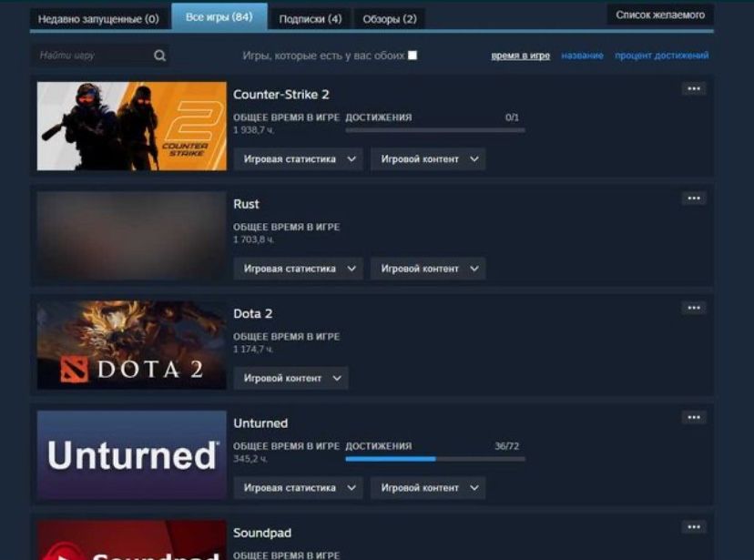Click the Достижения label for Counter-Strike 2
The height and width of the screenshot is (560, 754).
pyautogui.click(x=379, y=117)
